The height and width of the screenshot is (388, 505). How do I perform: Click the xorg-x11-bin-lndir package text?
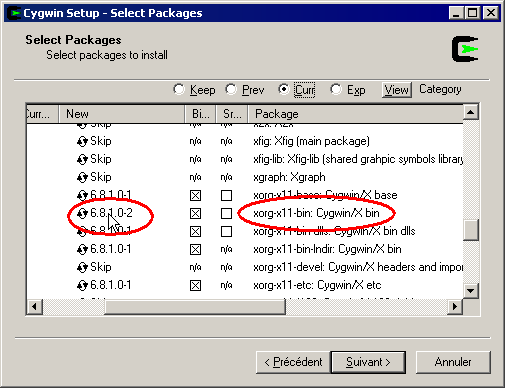[x=327, y=249]
